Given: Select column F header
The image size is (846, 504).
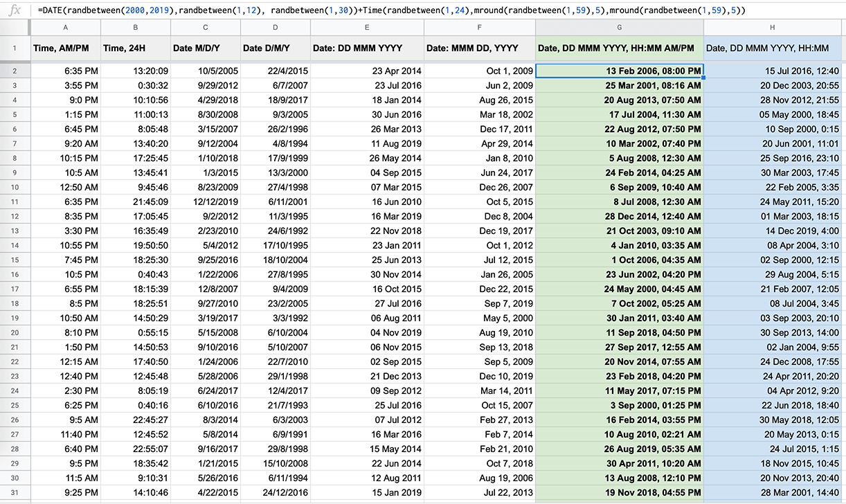Looking at the screenshot, I should point(480,27).
